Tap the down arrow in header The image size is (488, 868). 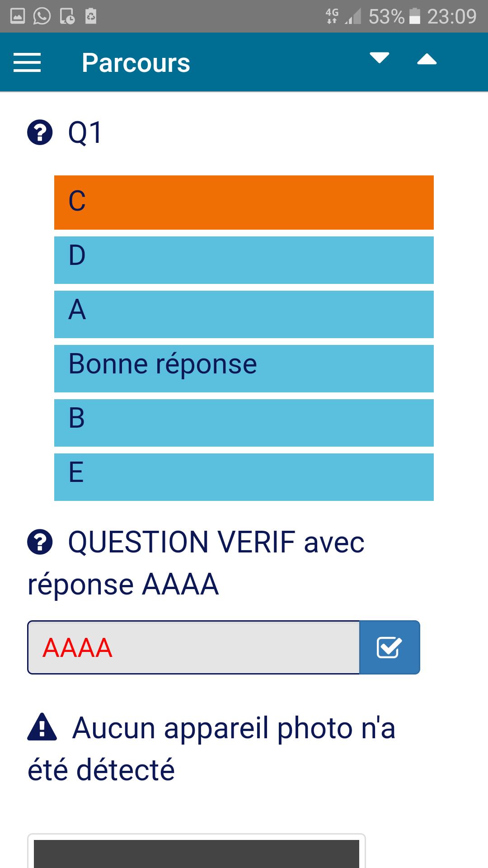click(x=379, y=58)
